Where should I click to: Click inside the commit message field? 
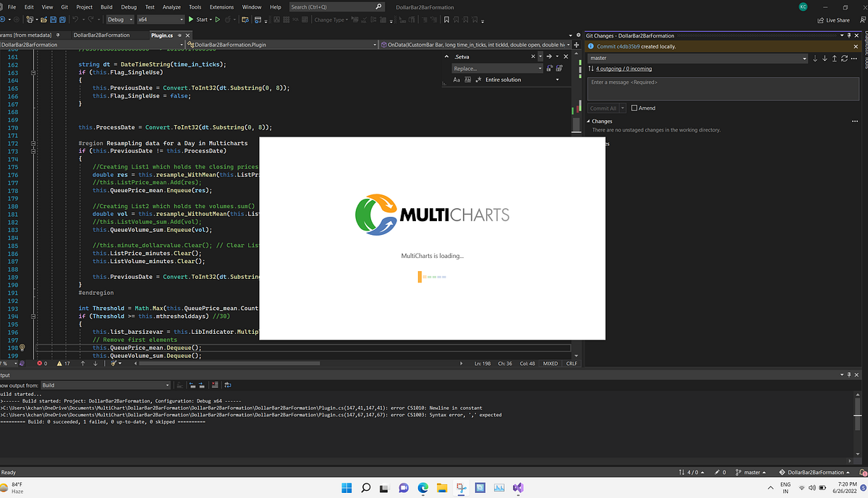723,88
